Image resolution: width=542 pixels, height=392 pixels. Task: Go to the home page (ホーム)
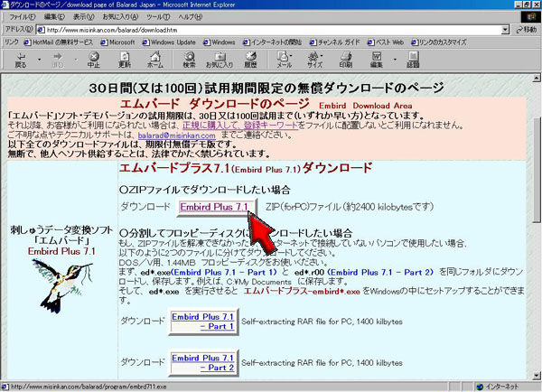155,60
